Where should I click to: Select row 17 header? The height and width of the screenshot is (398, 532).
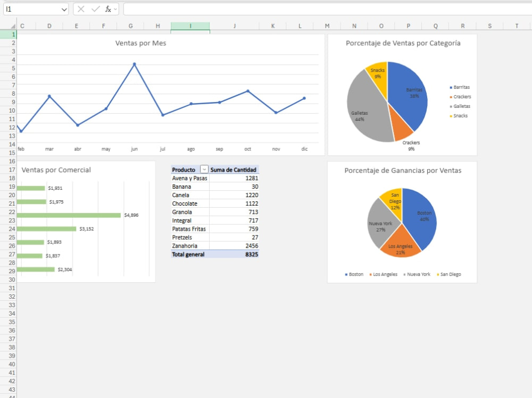pyautogui.click(x=8, y=170)
